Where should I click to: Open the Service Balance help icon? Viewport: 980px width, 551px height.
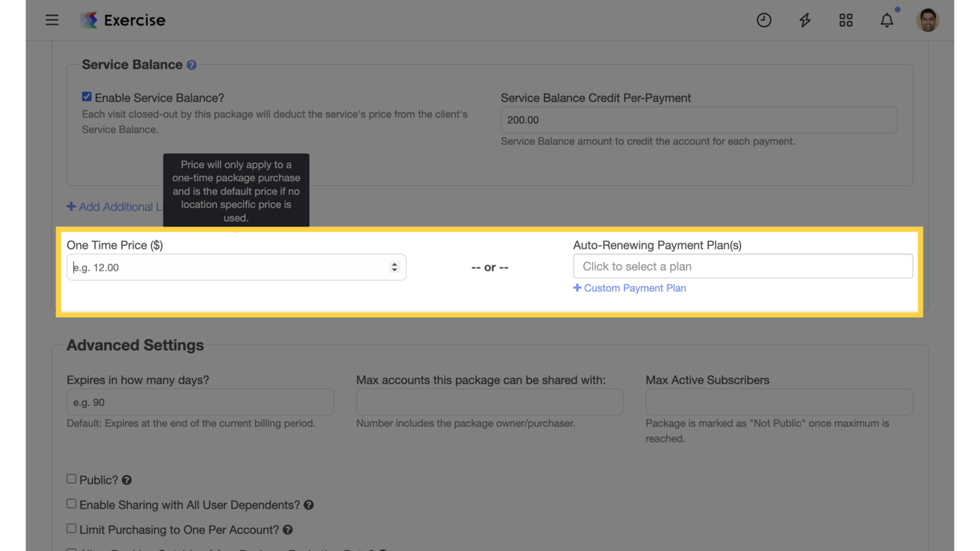(x=191, y=65)
